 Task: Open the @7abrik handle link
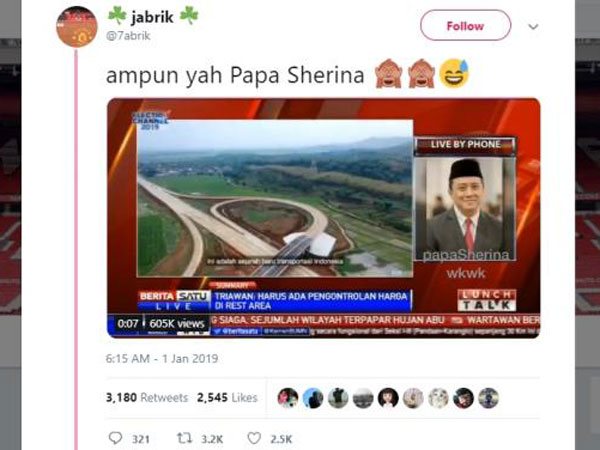pos(128,36)
